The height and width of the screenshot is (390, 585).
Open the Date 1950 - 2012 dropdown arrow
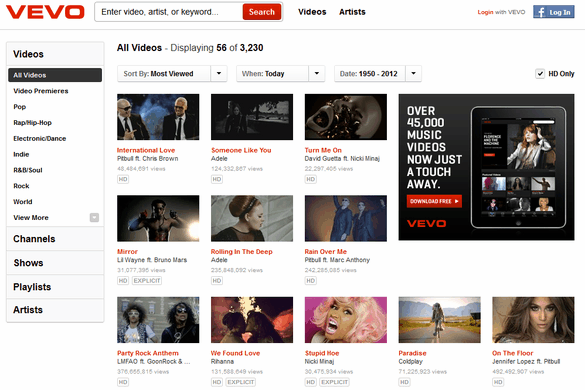coord(413,74)
